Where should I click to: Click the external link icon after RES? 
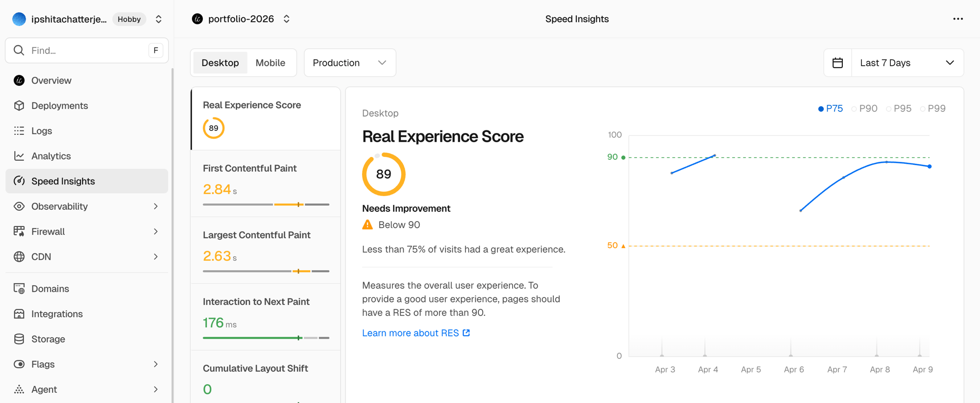(466, 333)
